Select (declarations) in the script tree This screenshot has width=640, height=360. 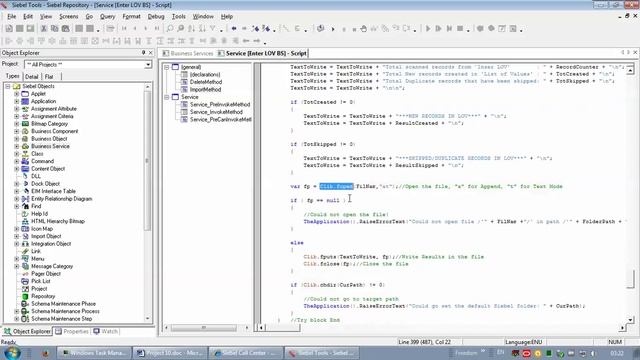pyautogui.click(x=205, y=75)
